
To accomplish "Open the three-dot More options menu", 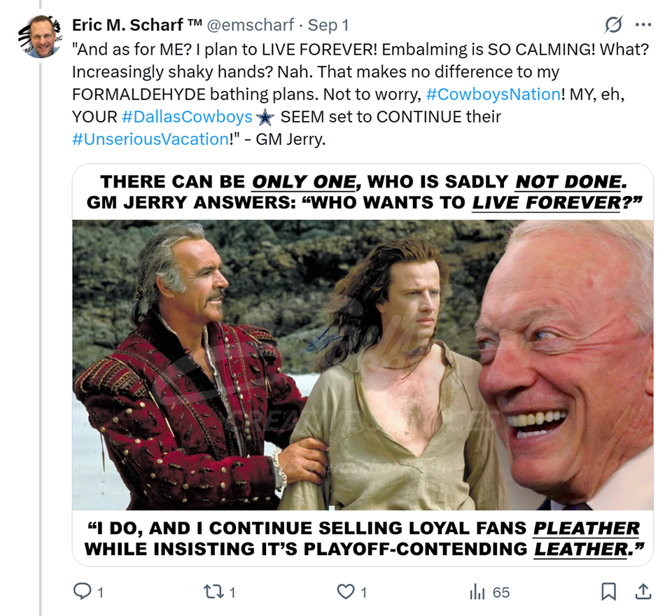I will pyautogui.click(x=643, y=26).
